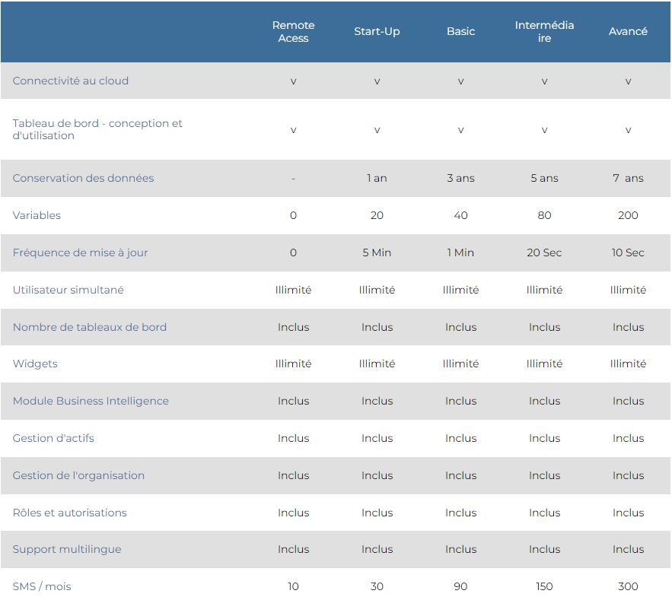This screenshot has width=672, height=616.
Task: Click the Tableau de bord checkmark under Start-Up
Action: [377, 130]
